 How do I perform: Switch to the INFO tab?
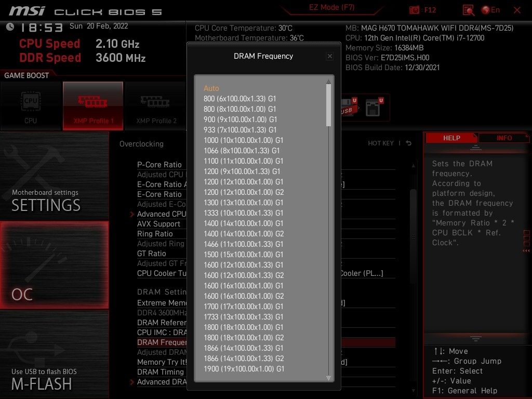(504, 138)
